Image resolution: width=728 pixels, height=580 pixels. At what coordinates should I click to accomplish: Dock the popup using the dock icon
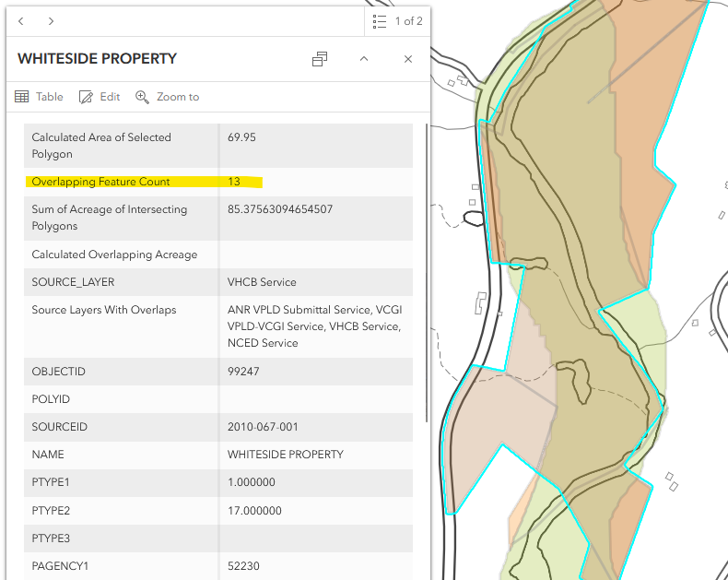(320, 59)
